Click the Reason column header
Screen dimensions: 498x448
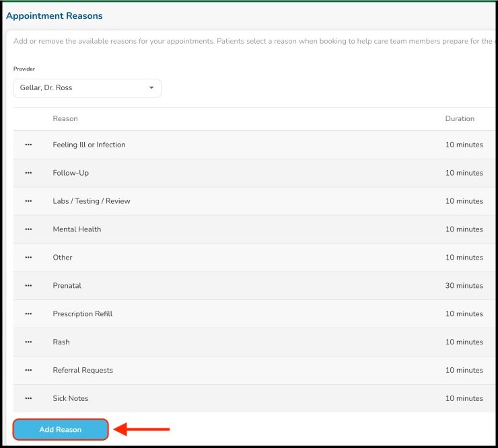coord(65,118)
